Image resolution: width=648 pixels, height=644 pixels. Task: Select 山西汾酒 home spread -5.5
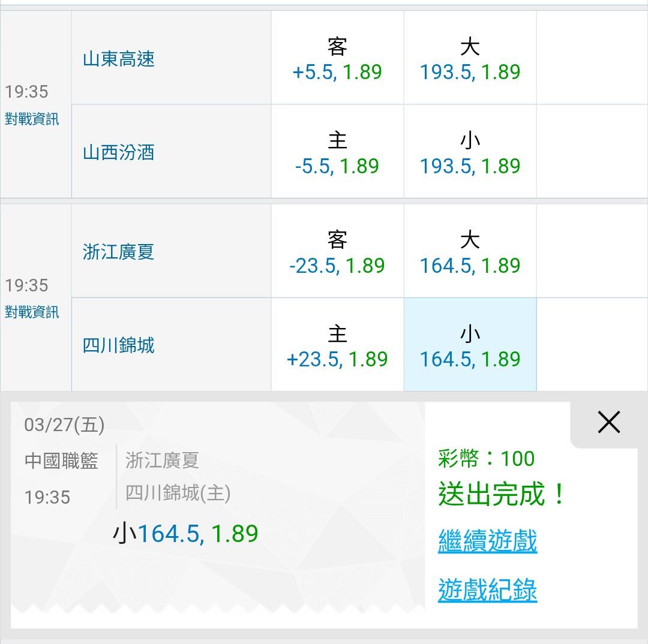(x=337, y=152)
